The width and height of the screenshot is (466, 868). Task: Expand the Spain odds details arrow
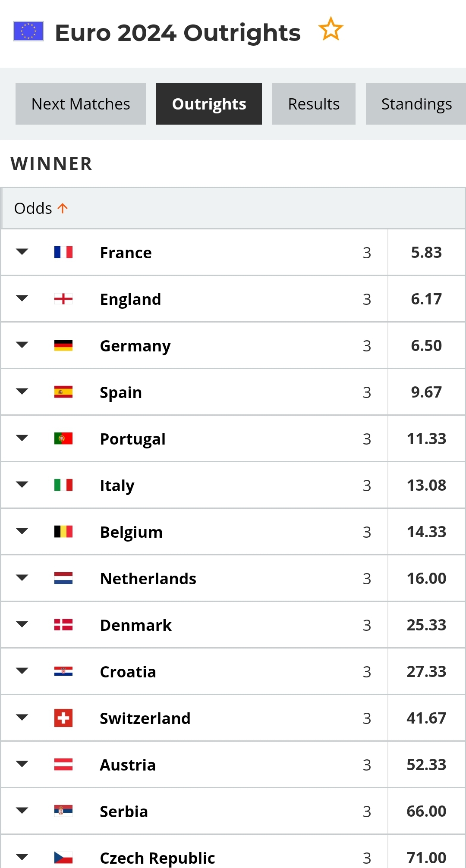(x=22, y=392)
